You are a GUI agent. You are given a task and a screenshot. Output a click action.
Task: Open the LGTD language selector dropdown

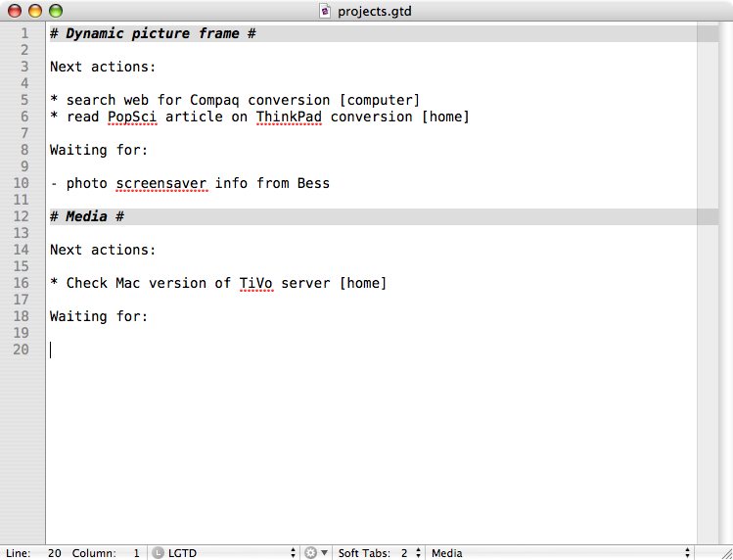(224, 552)
